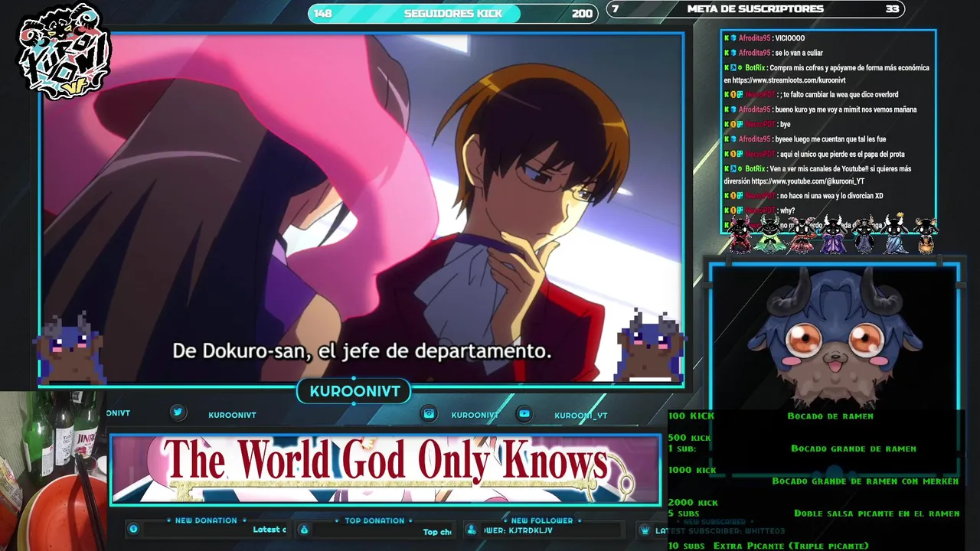
Task: Click the 'no hace ni una wea' message
Action: [x=803, y=196]
